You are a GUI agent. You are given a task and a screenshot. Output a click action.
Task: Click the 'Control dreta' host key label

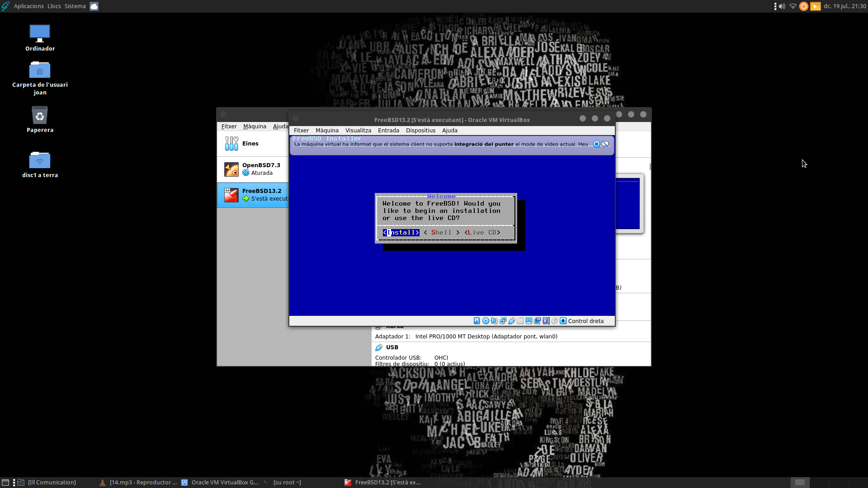585,321
